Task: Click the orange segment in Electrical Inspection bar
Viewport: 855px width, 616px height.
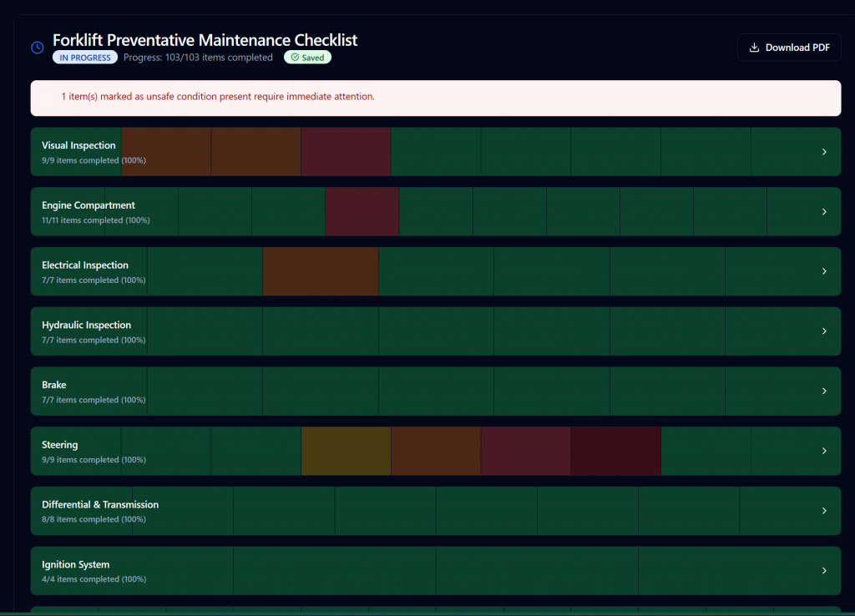Action: click(320, 271)
